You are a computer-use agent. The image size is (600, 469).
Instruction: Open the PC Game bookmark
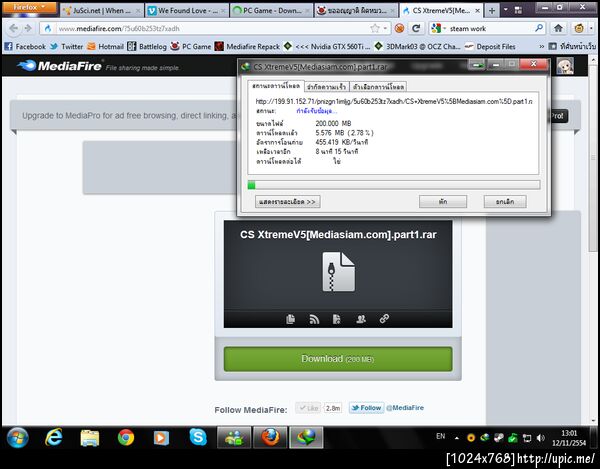pyautogui.click(x=191, y=47)
